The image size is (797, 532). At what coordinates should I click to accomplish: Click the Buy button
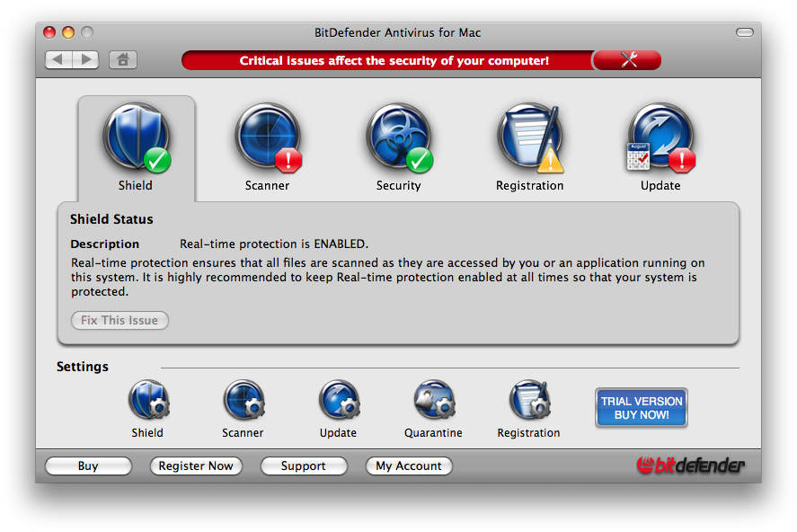pyautogui.click(x=88, y=465)
